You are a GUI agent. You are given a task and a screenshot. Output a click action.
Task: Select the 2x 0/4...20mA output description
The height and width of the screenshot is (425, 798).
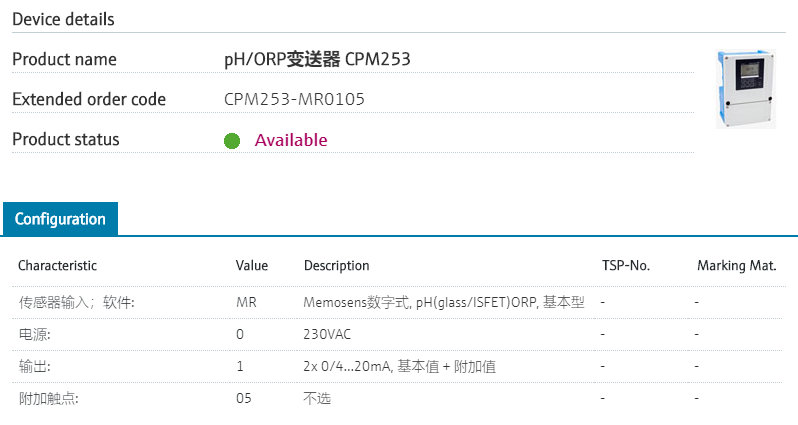[400, 367]
